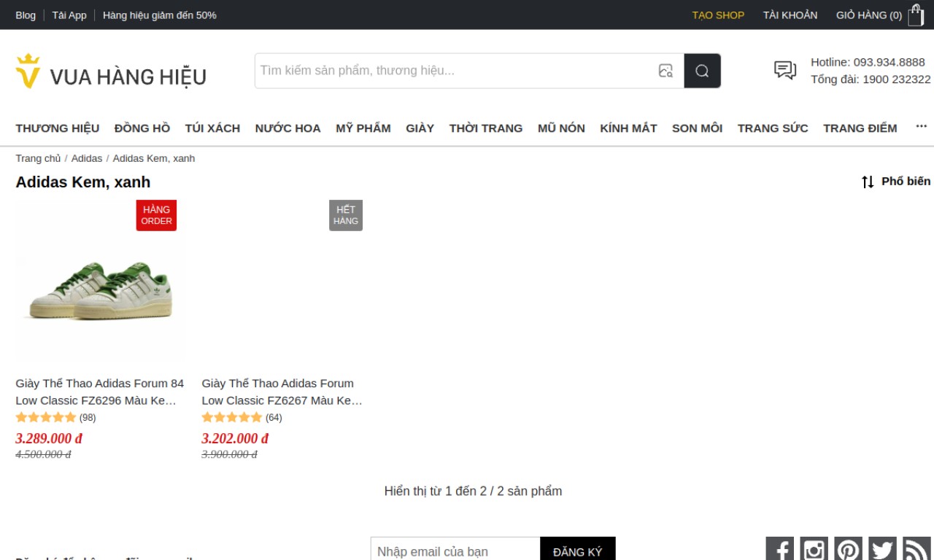Open the KÍNH MẮT menu
The image size is (934, 560).
pyautogui.click(x=628, y=128)
